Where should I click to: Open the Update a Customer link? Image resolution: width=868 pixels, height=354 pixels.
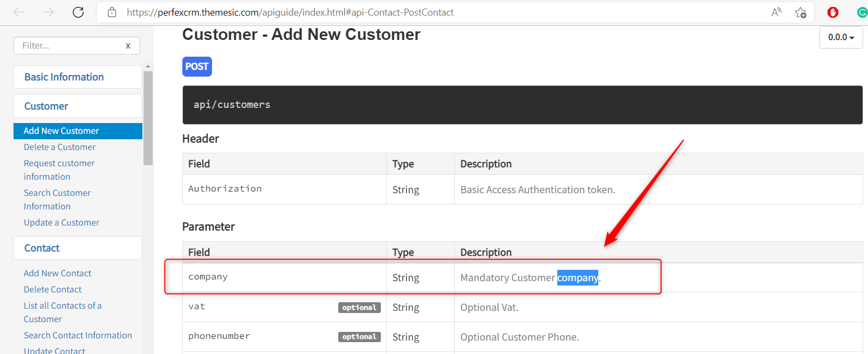tap(61, 222)
